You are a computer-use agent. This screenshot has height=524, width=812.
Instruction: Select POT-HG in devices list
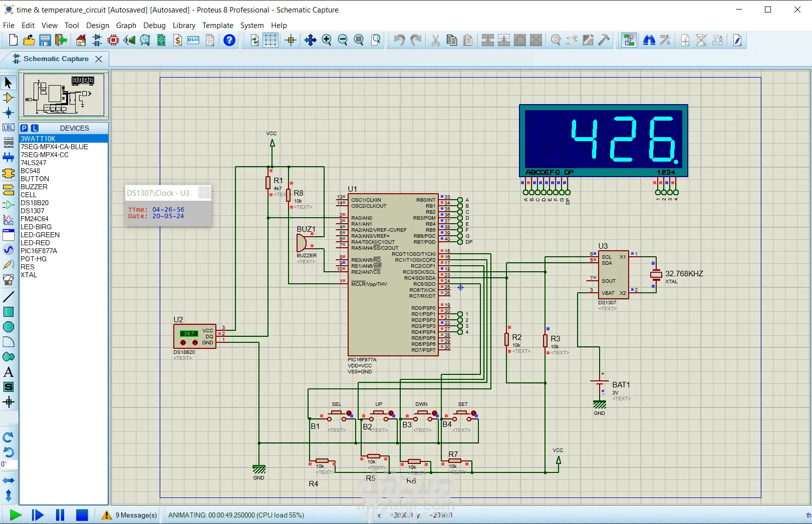coord(64,259)
